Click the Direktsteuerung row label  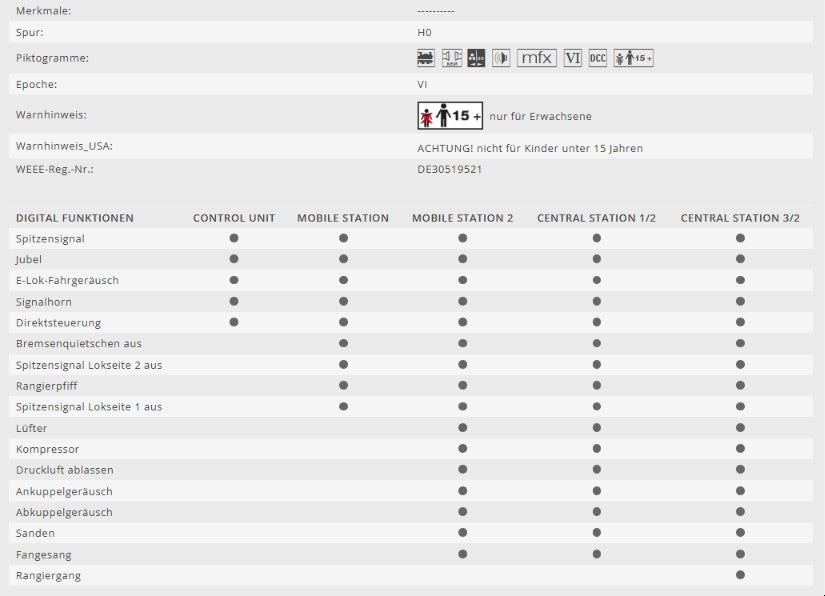coord(58,323)
